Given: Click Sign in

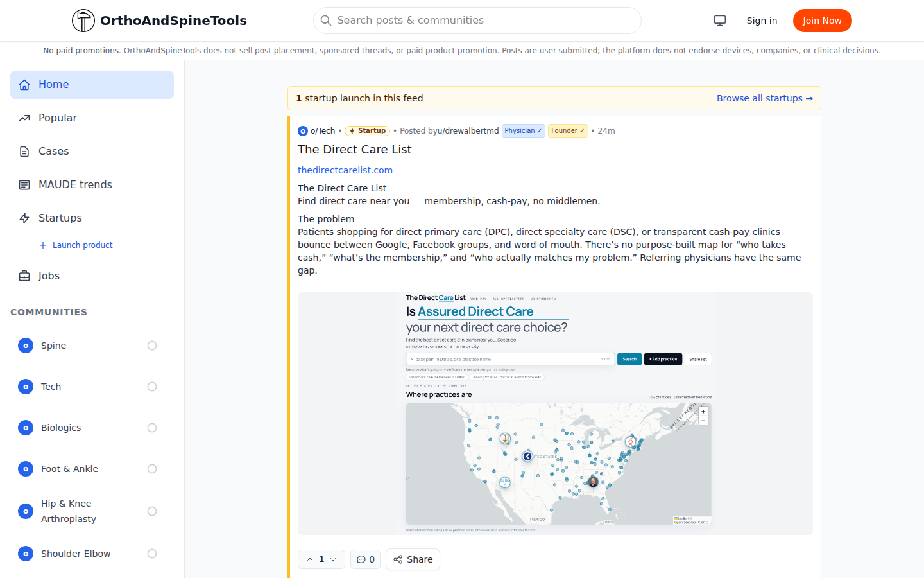Looking at the screenshot, I should tap(762, 21).
